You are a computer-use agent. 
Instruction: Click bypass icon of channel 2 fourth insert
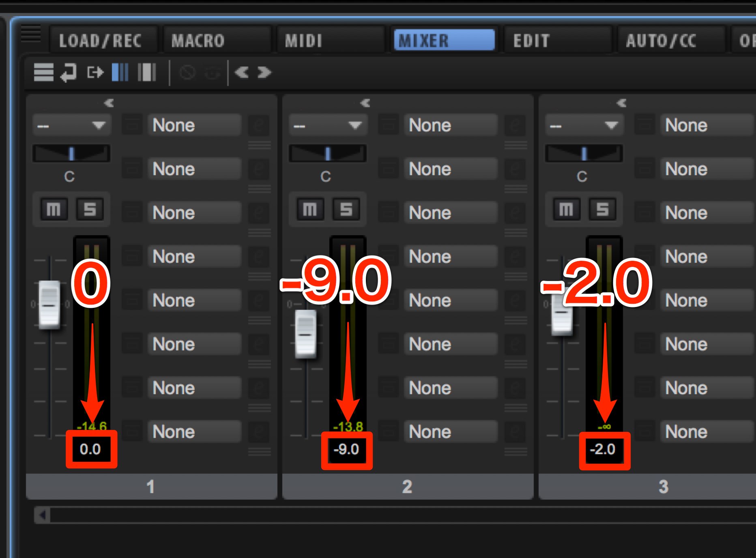click(388, 256)
